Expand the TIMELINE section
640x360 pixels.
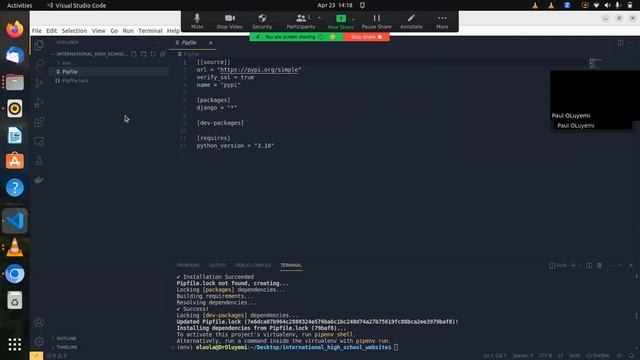67,347
